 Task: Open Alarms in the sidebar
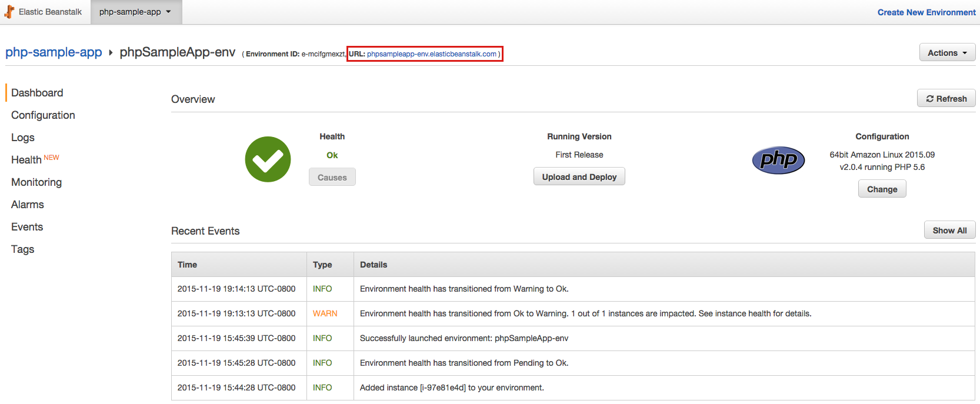click(x=28, y=205)
